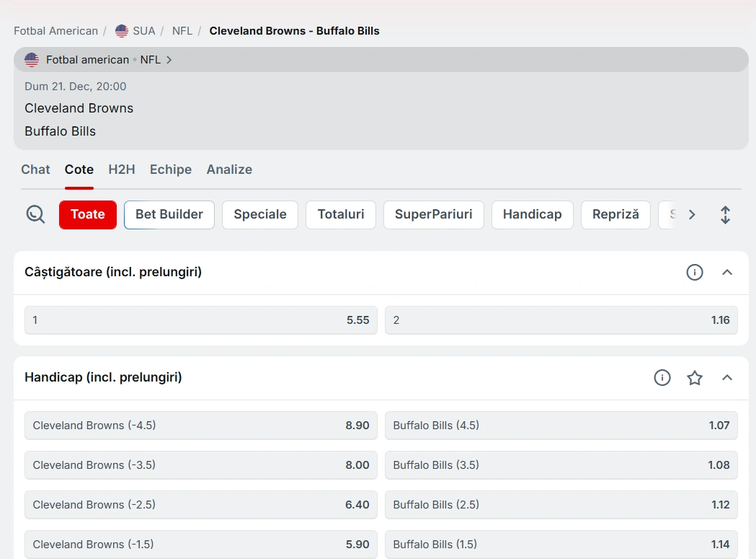Click the flag icon in the SUA breadcrumb

pyautogui.click(x=121, y=31)
